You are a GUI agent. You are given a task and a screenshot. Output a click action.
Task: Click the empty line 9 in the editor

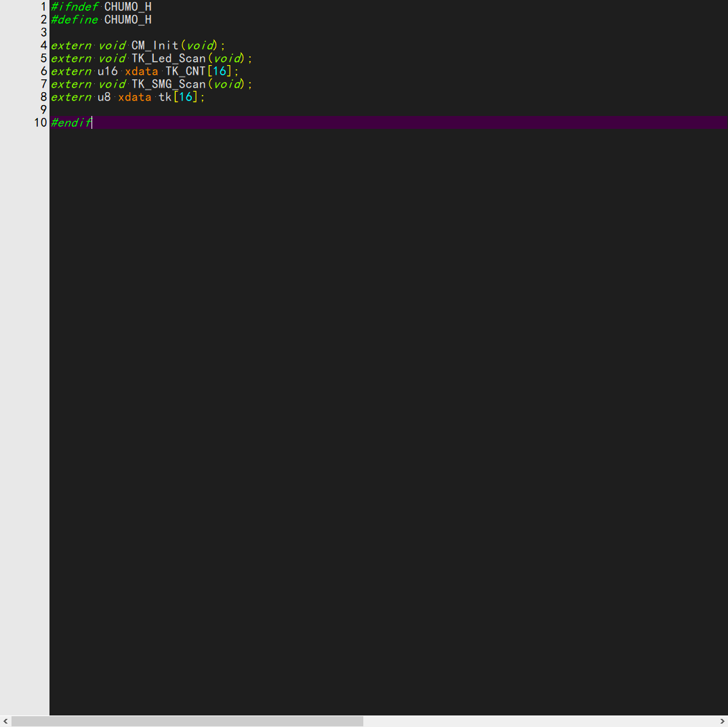tap(271, 110)
